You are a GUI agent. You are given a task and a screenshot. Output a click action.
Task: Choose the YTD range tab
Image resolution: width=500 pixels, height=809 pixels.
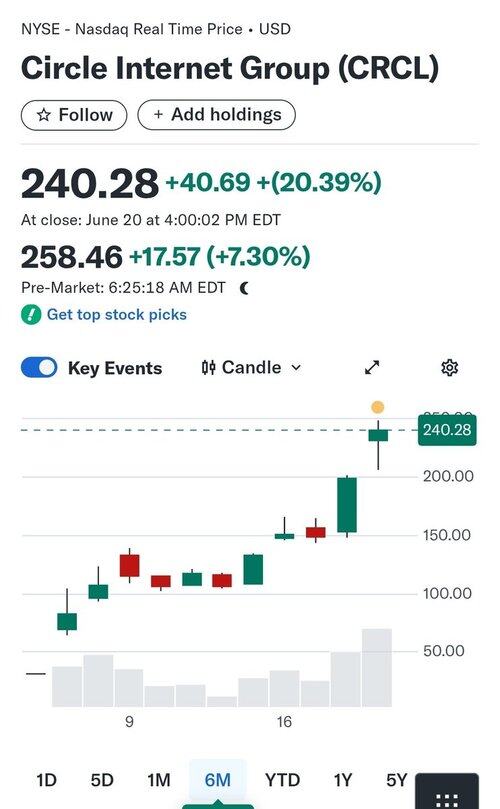pos(282,780)
